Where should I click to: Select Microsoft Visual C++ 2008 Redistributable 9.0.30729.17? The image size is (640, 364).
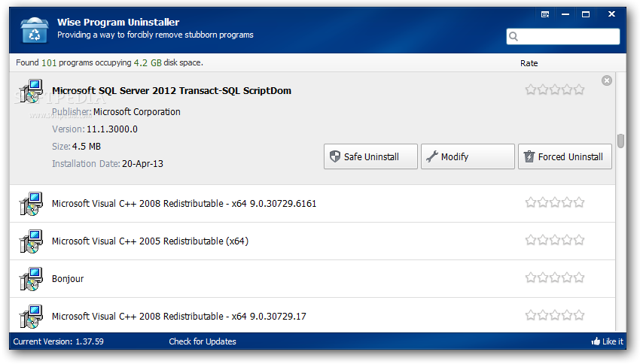pos(312,315)
